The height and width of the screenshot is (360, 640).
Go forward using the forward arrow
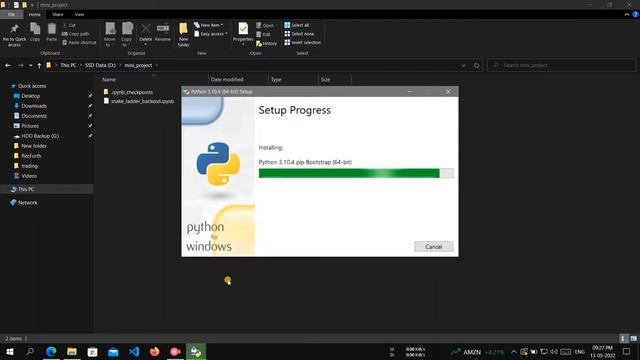pyautogui.click(x=20, y=65)
